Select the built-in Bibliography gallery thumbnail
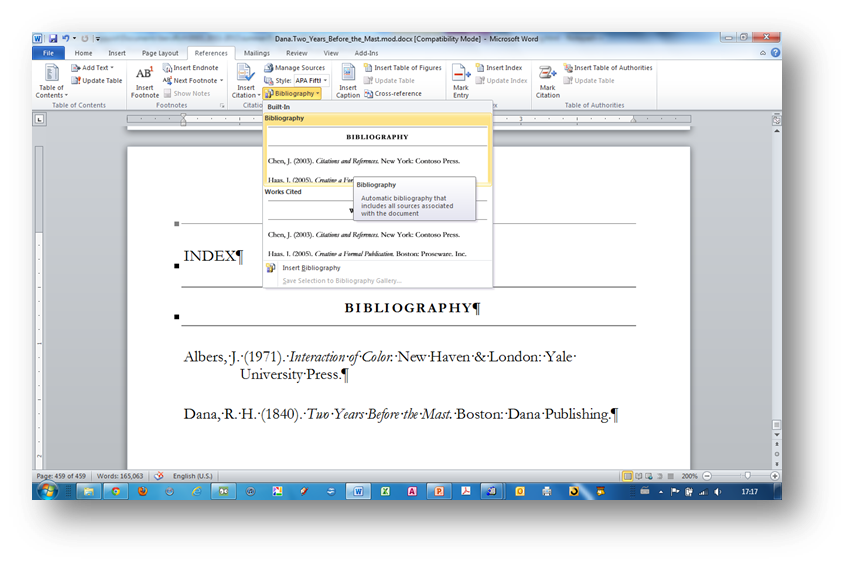 click(x=378, y=153)
